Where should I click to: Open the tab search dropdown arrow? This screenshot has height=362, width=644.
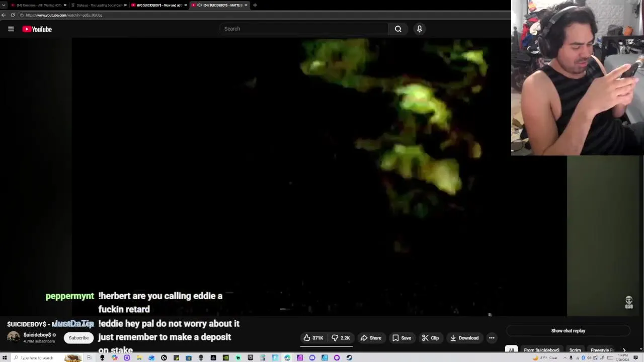click(4, 5)
